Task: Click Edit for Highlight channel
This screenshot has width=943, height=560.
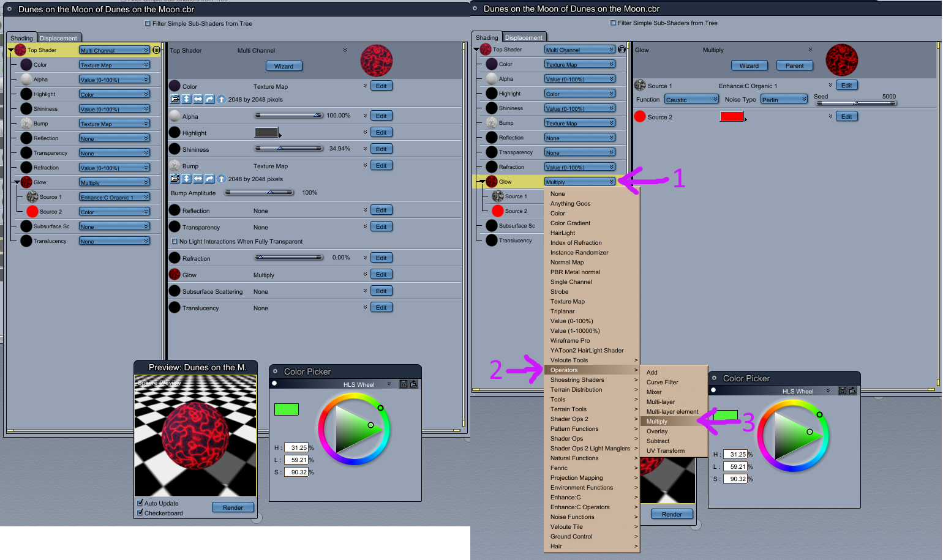Action: coord(381,132)
